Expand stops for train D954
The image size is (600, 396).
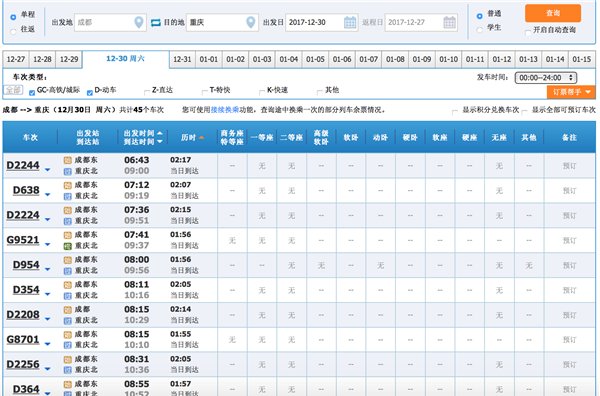[x=47, y=269]
